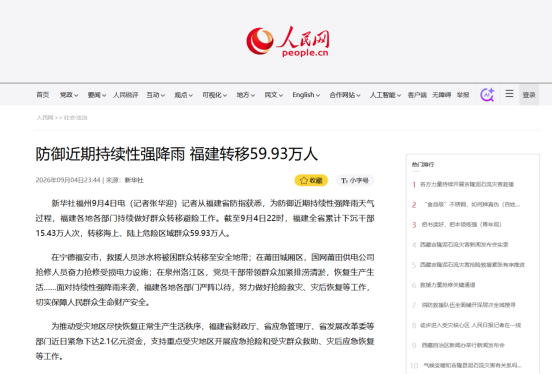Open 人民网评 in navigation bar
The image size is (553, 374).
pos(126,95)
